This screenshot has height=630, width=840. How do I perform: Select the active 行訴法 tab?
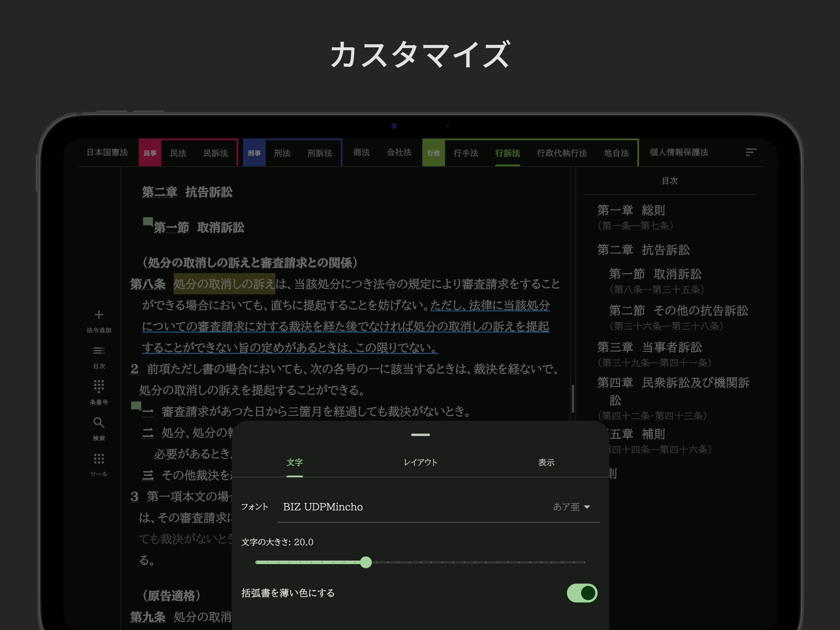pyautogui.click(x=507, y=153)
